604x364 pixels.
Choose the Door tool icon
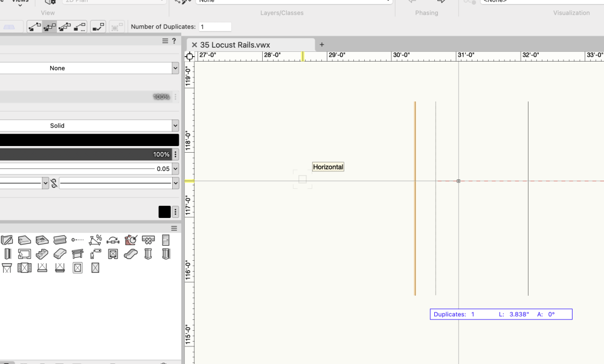tap(165, 240)
